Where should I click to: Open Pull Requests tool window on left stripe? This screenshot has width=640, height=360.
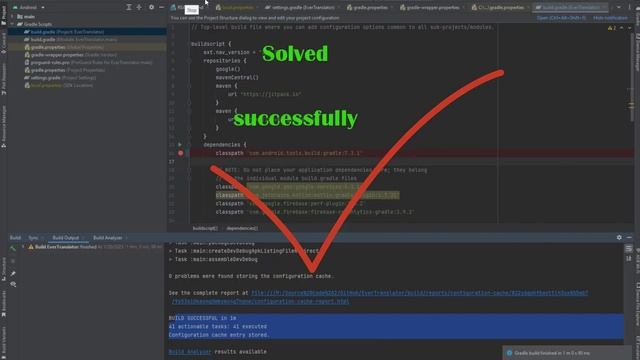[x=4, y=80]
